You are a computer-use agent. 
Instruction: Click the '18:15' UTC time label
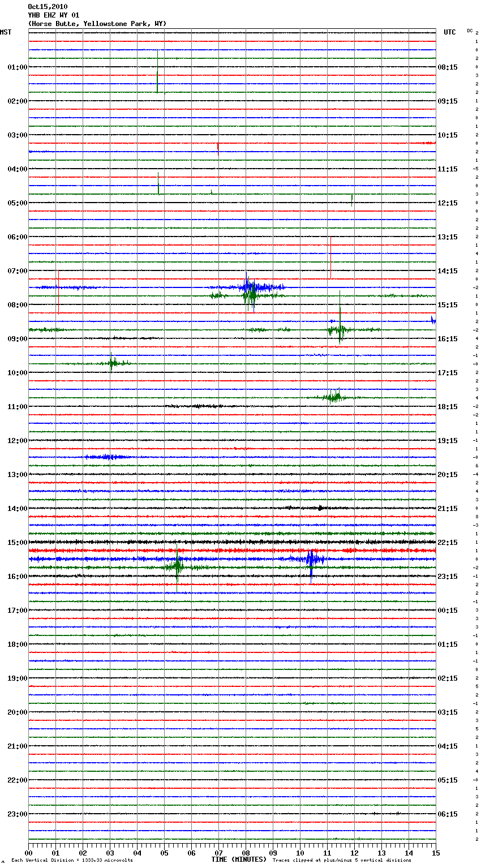(x=448, y=407)
